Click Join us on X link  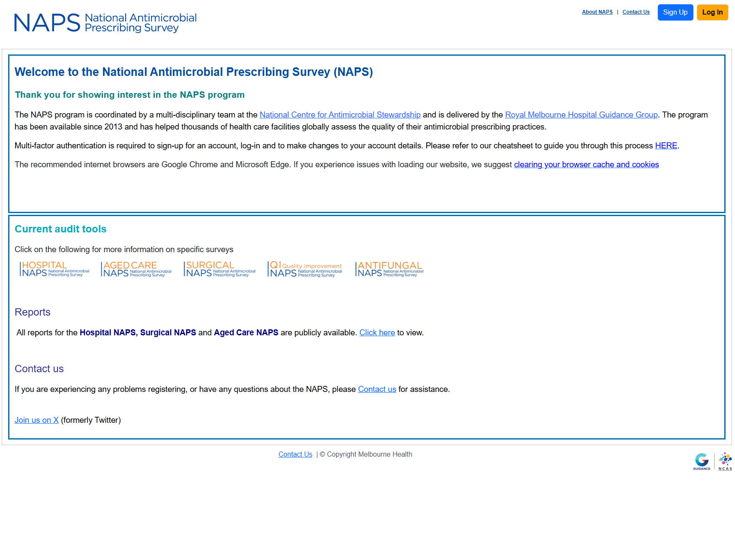(x=36, y=420)
